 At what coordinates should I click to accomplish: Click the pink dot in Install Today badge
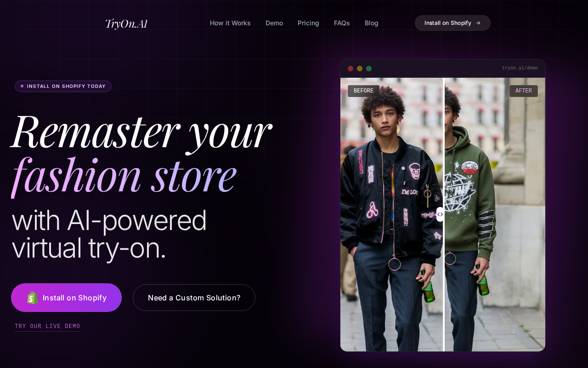click(22, 86)
